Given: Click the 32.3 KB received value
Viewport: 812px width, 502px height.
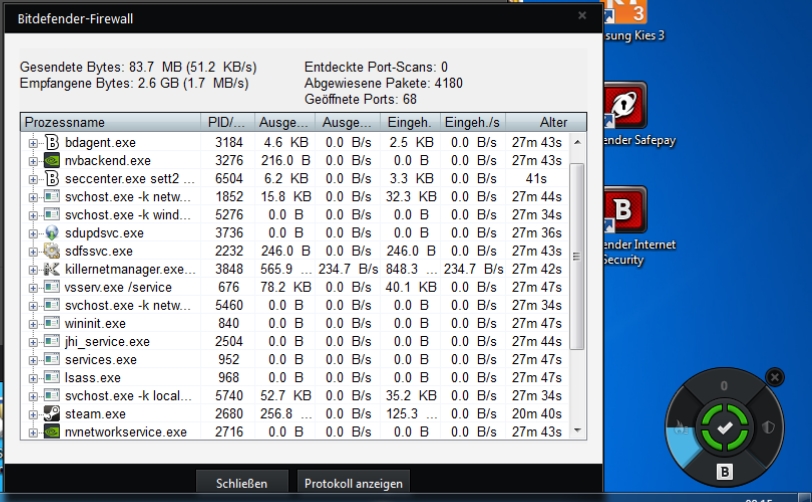Looking at the screenshot, I should (x=411, y=197).
